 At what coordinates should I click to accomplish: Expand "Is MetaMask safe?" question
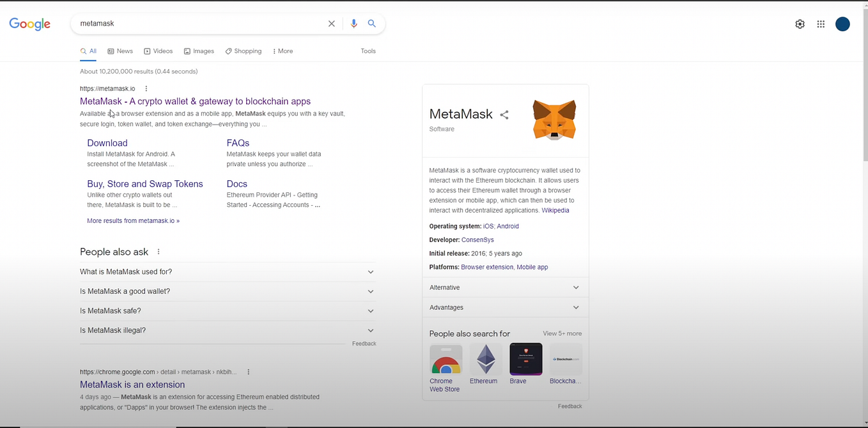click(228, 311)
